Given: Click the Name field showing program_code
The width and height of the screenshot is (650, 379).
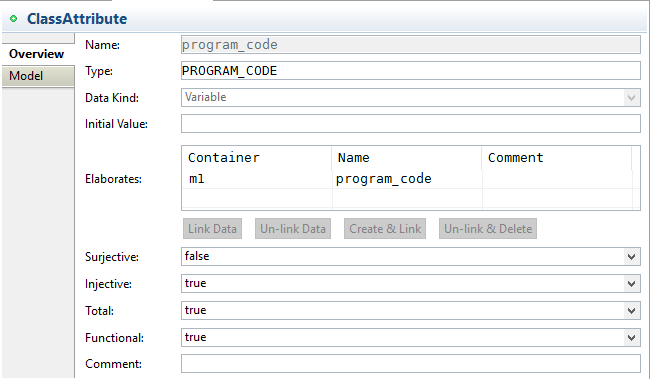Looking at the screenshot, I should click(x=410, y=45).
